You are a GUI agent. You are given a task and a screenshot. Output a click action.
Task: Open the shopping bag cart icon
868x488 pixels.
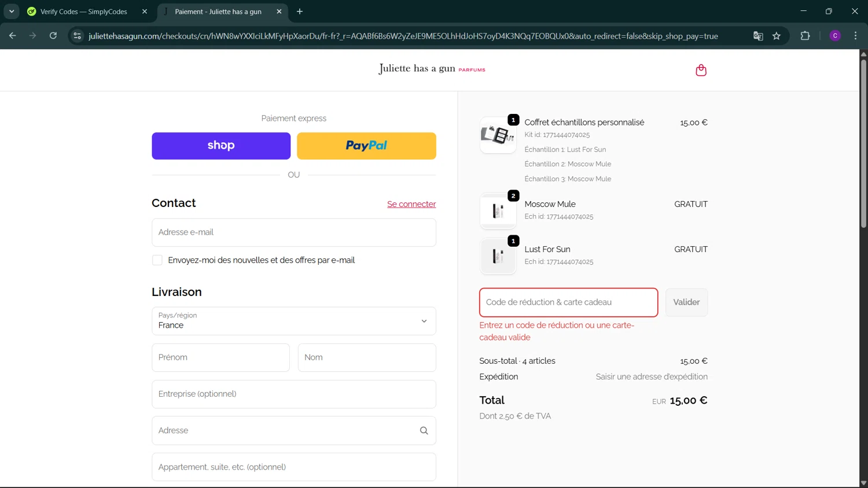[x=701, y=70]
